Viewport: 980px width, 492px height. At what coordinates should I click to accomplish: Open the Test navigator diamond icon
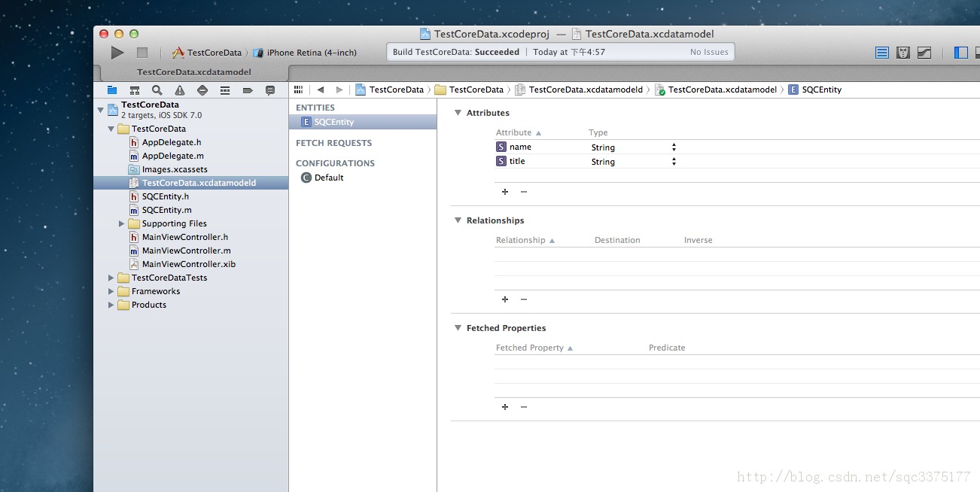coord(202,90)
